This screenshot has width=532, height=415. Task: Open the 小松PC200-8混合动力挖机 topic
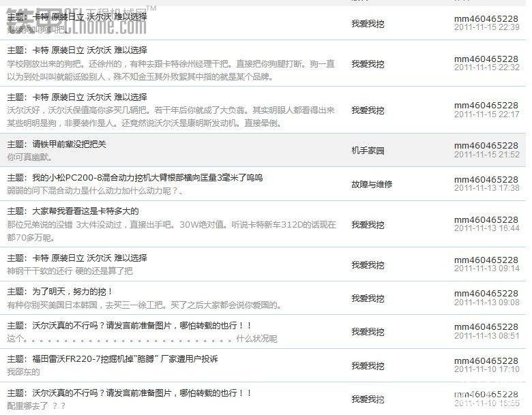point(147,178)
